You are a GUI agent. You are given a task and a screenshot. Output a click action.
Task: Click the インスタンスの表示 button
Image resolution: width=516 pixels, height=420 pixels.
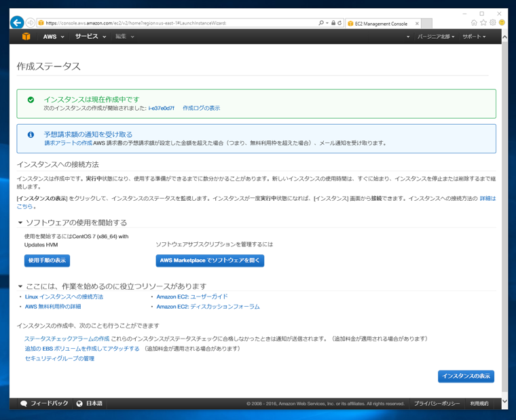point(466,377)
